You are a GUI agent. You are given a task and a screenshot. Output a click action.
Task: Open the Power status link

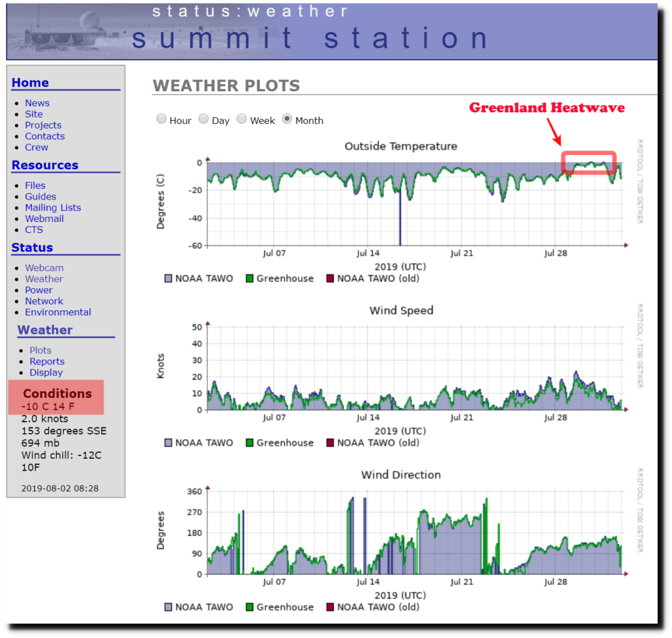point(39,290)
